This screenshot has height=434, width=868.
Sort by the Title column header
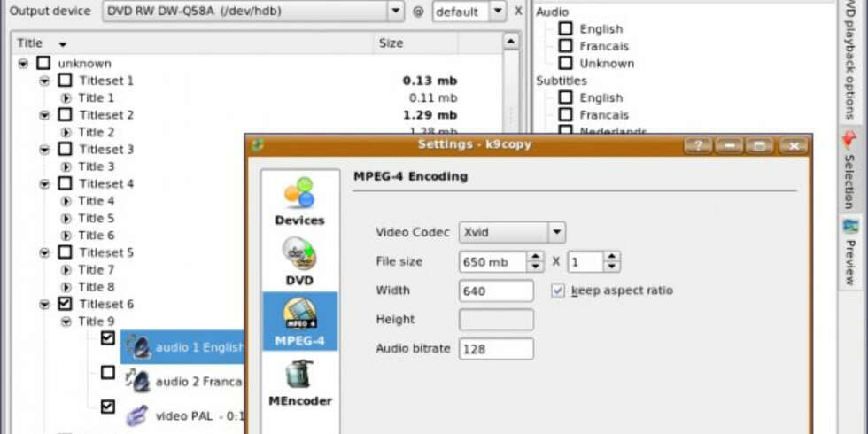point(191,43)
